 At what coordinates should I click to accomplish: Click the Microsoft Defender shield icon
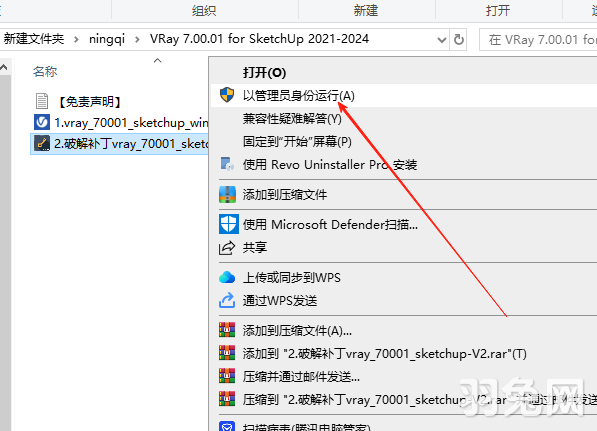coord(228,224)
